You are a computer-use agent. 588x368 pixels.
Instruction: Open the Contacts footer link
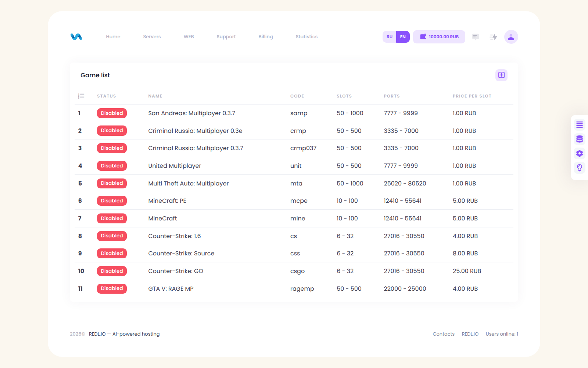[x=444, y=334]
